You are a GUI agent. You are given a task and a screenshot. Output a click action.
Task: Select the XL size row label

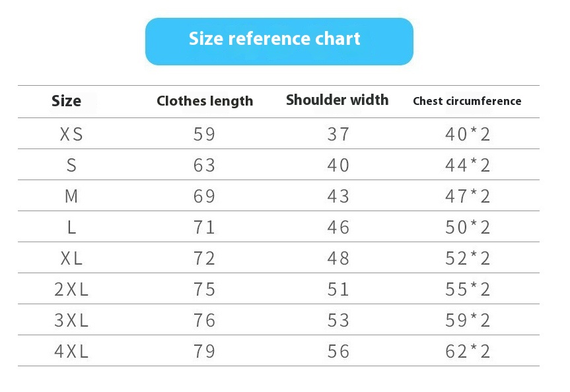click(71, 258)
